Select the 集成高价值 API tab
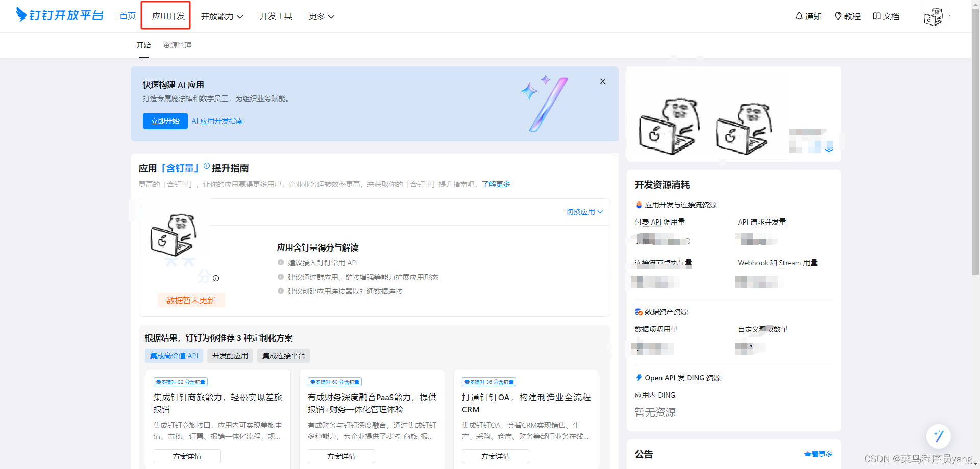980x469 pixels. point(174,356)
